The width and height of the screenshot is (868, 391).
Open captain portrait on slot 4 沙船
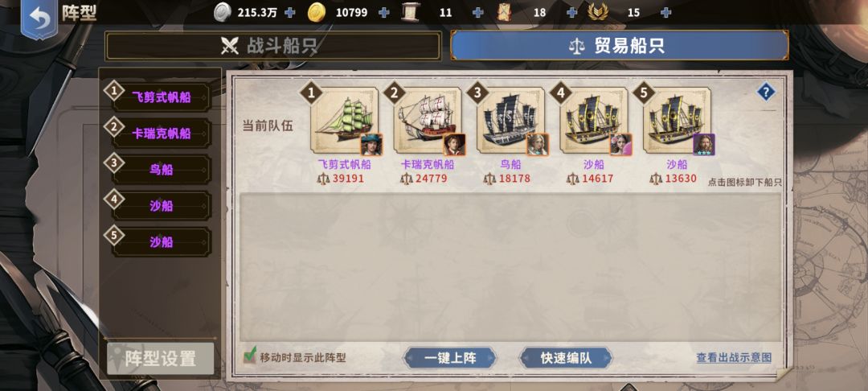tap(620, 145)
